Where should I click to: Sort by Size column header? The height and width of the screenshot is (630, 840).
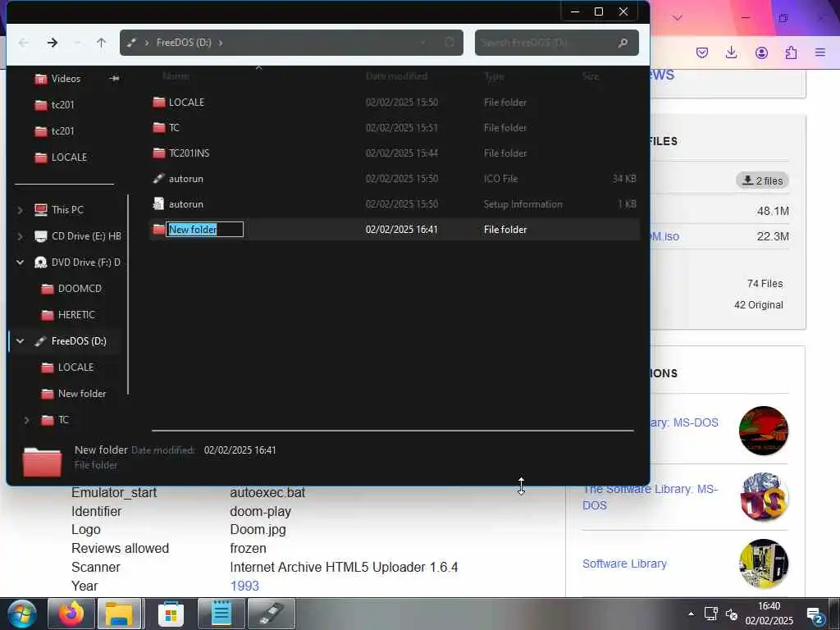click(x=591, y=76)
